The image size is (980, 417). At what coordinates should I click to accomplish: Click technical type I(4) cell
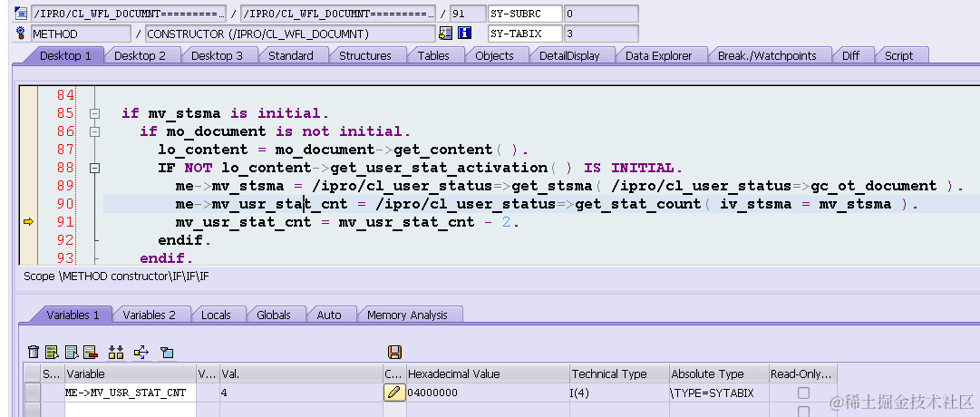point(619,393)
